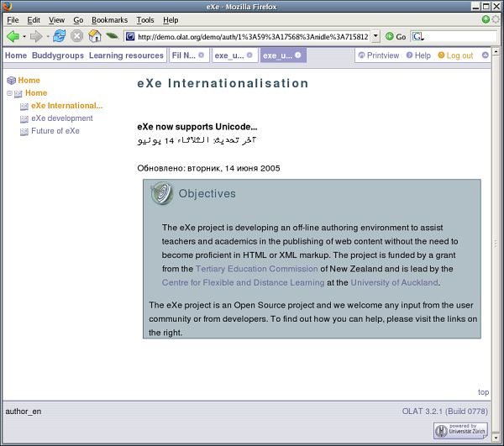Close the inactive exe_u... tab
The width and height of the screenshot is (504, 446).
(x=249, y=55)
